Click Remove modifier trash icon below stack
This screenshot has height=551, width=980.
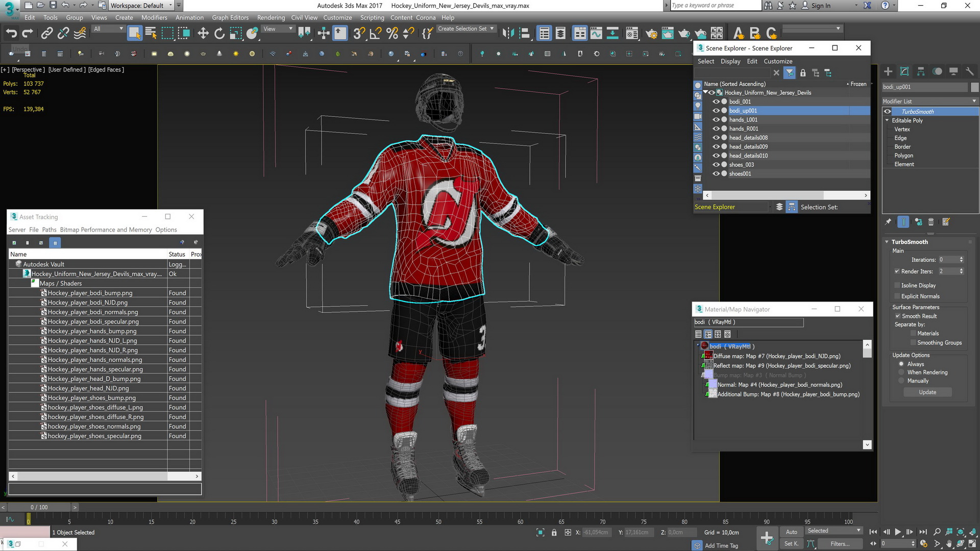tap(931, 222)
